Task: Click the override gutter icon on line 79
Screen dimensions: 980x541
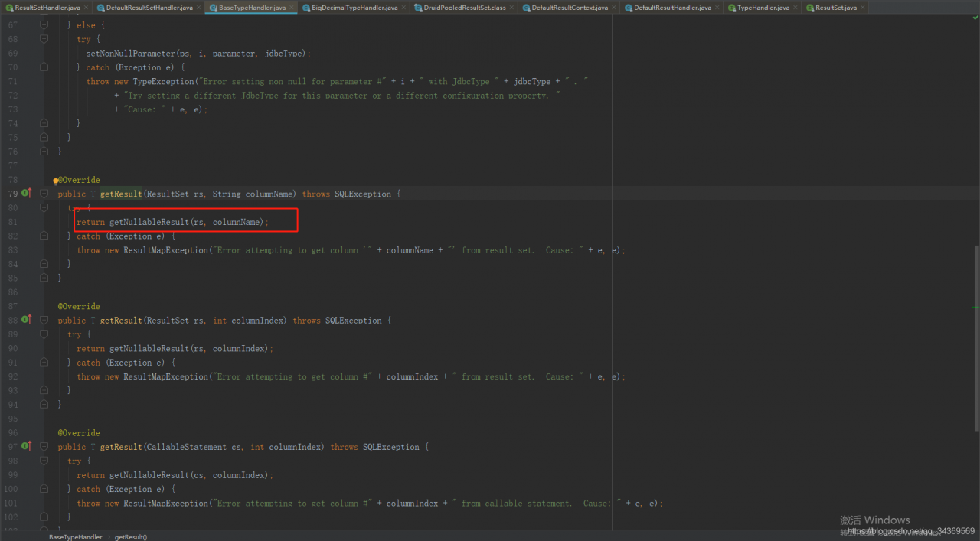Action: pos(26,193)
